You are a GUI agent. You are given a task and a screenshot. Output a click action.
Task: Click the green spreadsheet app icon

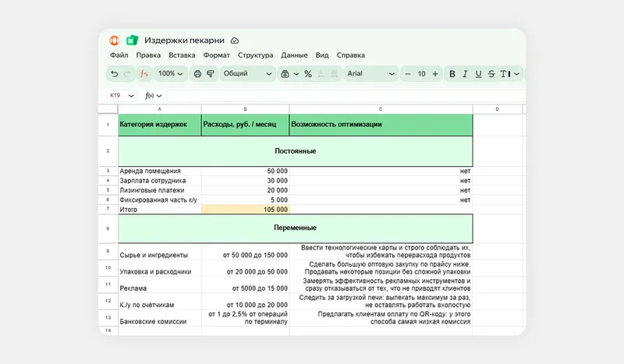(132, 41)
